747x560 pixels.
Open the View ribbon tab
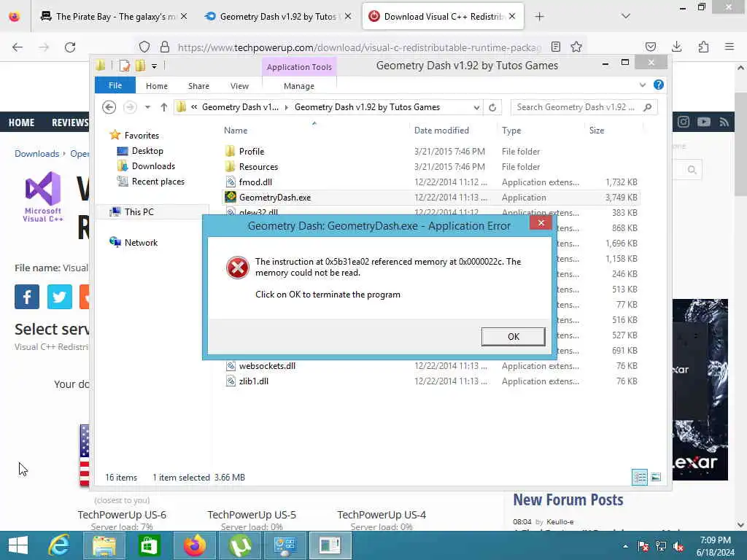click(x=239, y=86)
